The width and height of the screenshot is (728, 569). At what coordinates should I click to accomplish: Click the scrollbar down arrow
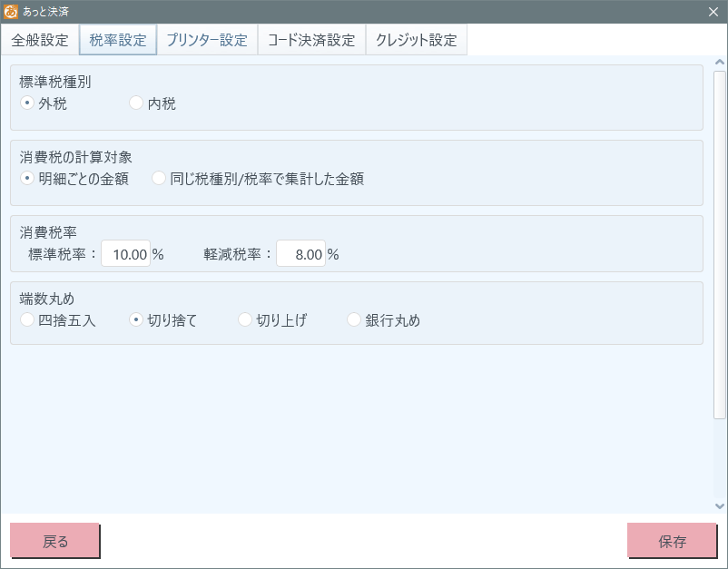(x=720, y=505)
